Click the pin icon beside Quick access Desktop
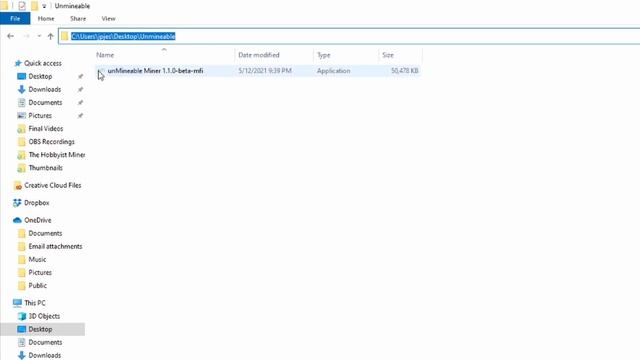Screen dimensions: 640x360 coord(80,76)
